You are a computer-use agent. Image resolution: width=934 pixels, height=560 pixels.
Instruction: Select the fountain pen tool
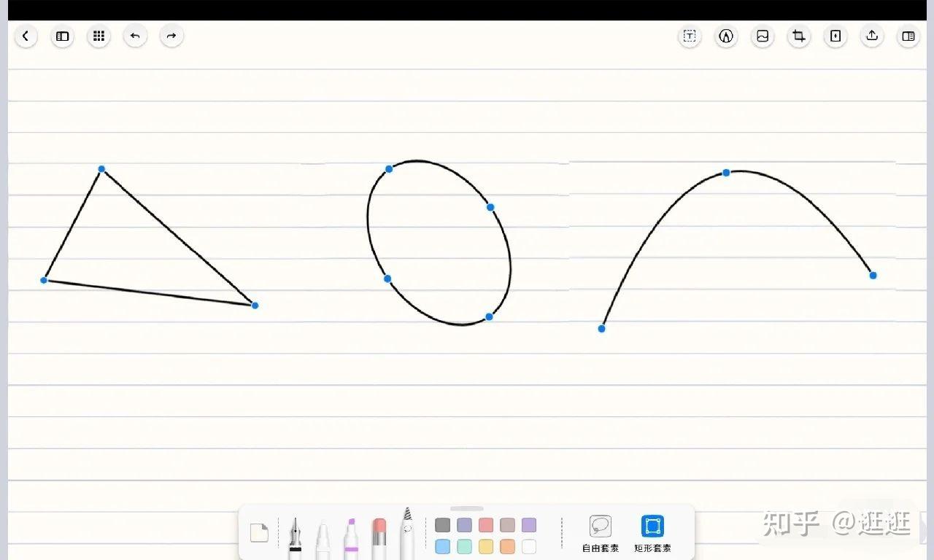295,538
